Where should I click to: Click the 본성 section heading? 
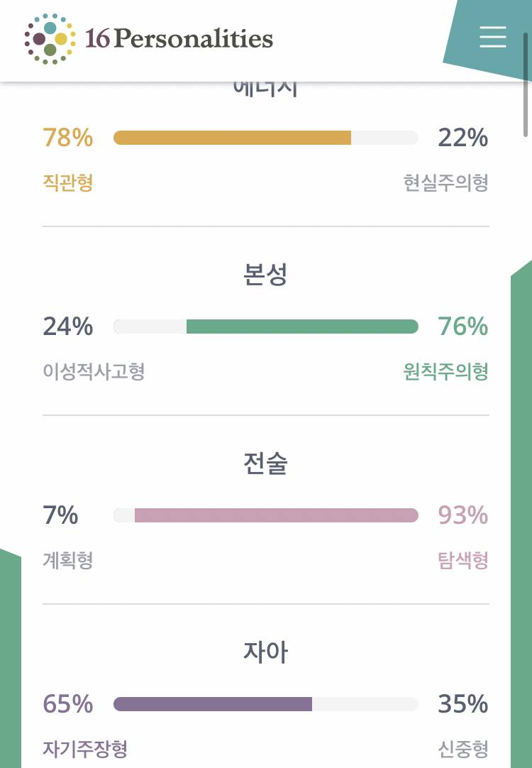point(266,275)
